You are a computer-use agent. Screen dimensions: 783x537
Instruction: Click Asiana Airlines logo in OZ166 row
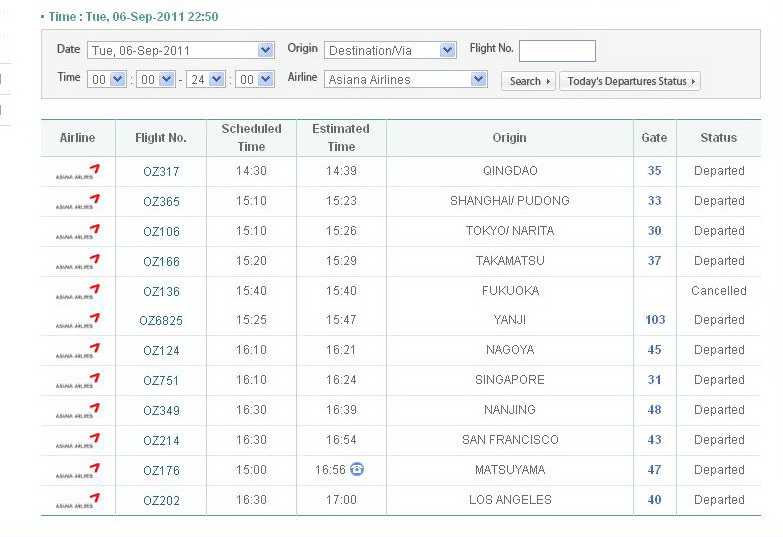point(78,261)
